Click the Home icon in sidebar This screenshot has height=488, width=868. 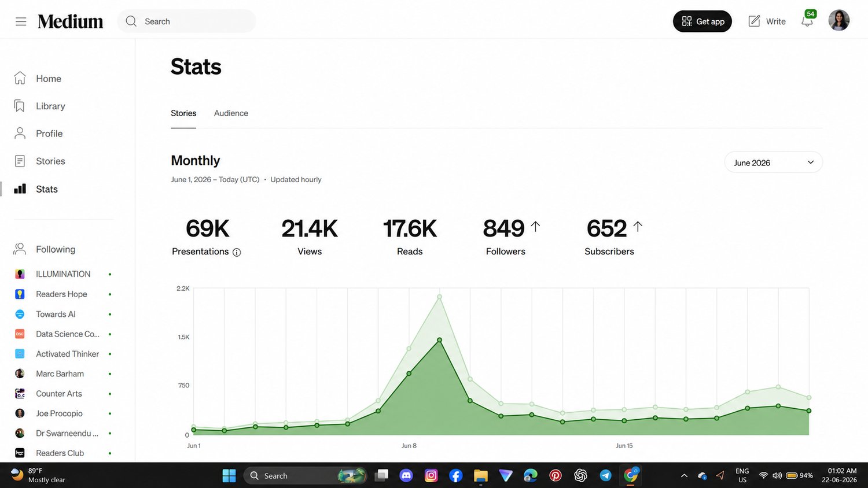pos(20,78)
